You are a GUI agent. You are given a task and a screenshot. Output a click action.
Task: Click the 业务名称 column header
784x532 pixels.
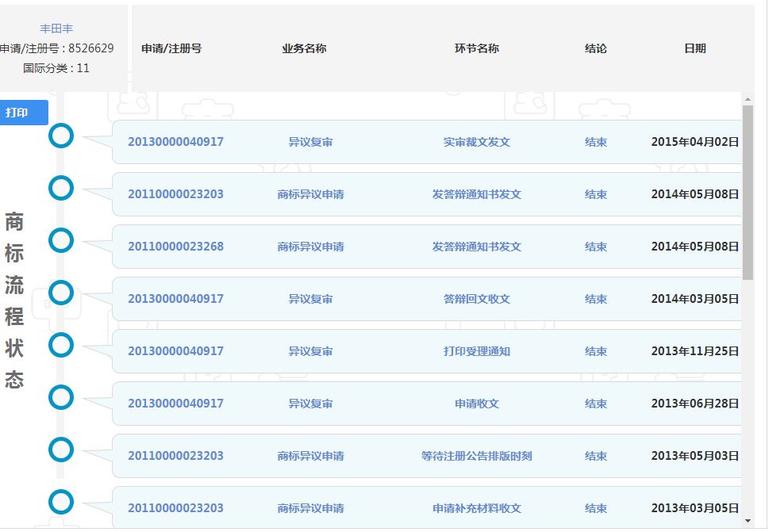click(304, 48)
